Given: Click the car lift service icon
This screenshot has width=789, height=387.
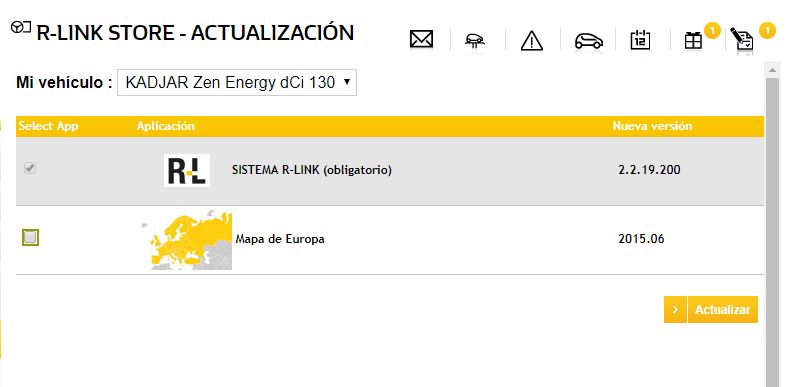Looking at the screenshot, I should (475, 40).
